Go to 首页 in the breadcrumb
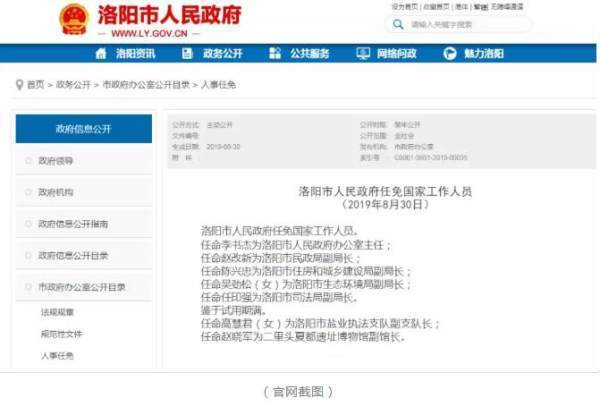 tap(36, 85)
